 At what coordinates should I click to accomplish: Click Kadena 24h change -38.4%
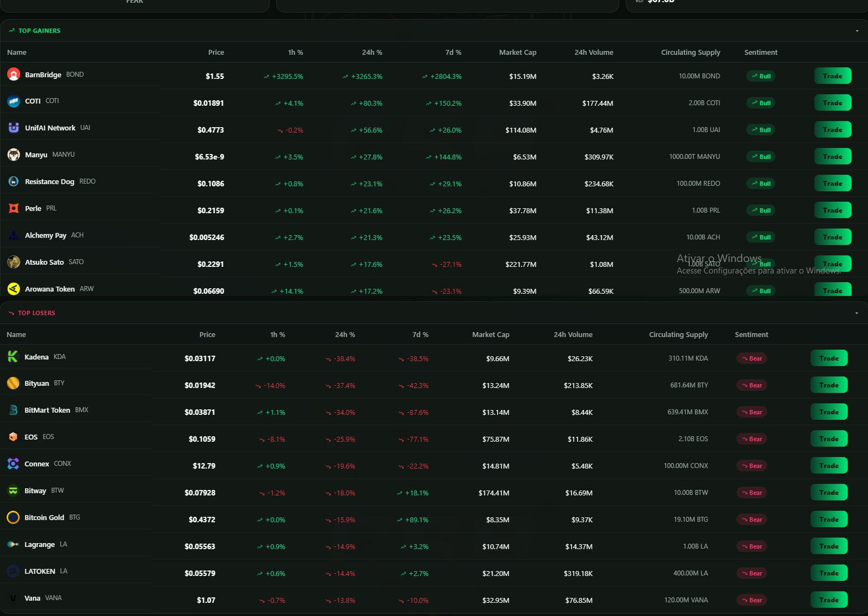click(x=340, y=358)
